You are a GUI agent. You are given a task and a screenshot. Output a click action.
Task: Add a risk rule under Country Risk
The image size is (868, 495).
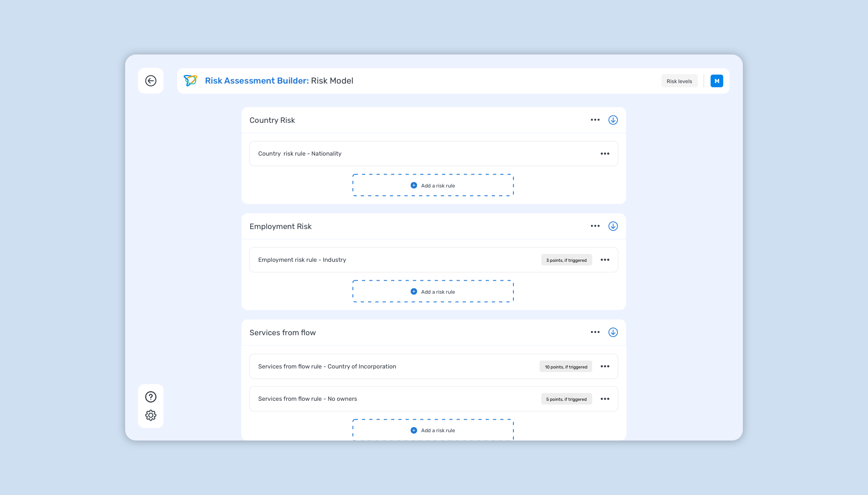433,185
